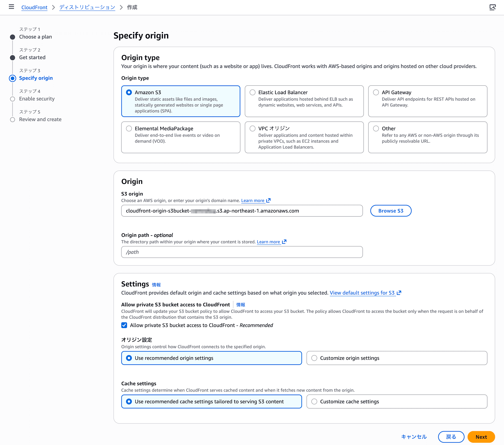The width and height of the screenshot is (504, 445).
Task: Select the Elastic Load Balancer origin type
Action: coord(304,101)
